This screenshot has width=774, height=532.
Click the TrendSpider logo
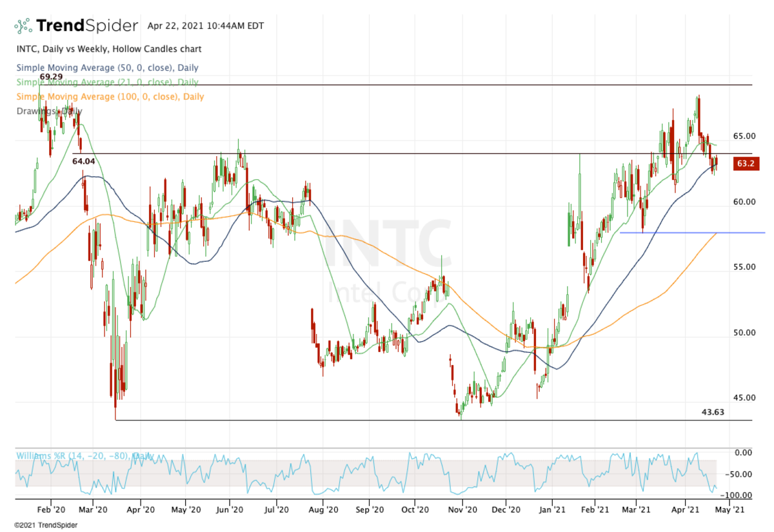click(x=76, y=26)
